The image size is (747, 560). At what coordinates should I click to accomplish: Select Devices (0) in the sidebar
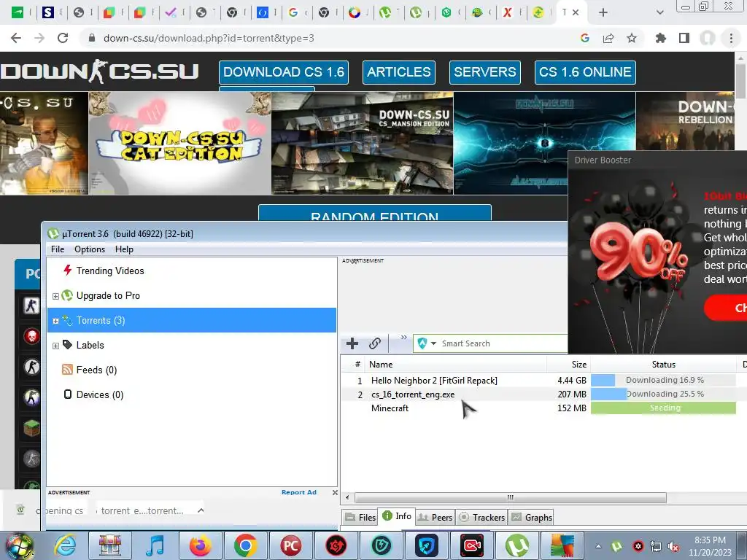[99, 394]
